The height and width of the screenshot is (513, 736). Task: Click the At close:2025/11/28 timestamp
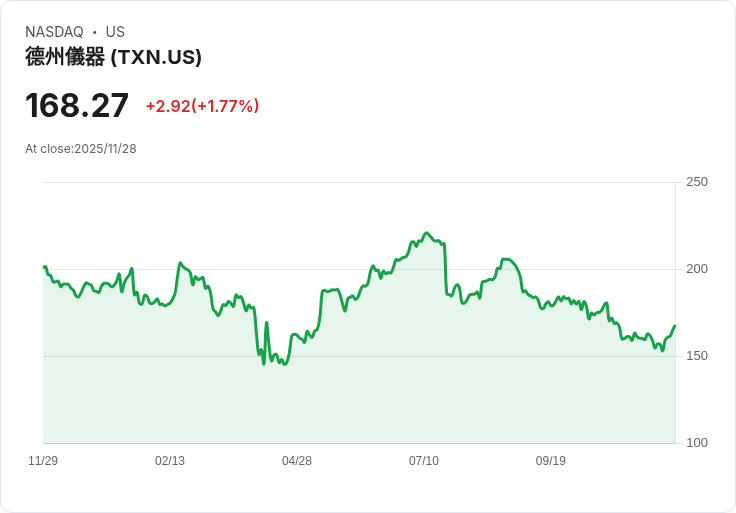click(x=81, y=149)
